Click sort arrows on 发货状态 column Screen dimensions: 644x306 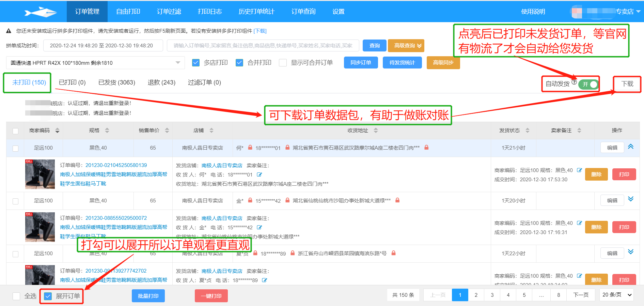pyautogui.click(x=527, y=131)
